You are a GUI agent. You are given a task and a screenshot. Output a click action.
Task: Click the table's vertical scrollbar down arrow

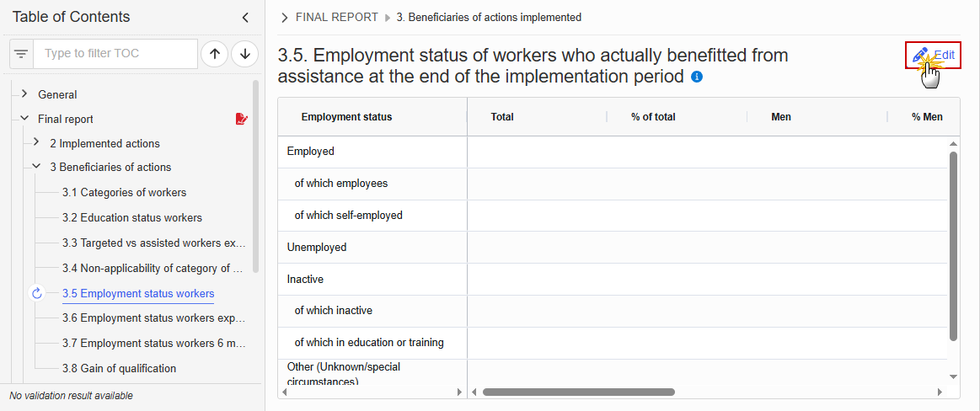coord(953,376)
